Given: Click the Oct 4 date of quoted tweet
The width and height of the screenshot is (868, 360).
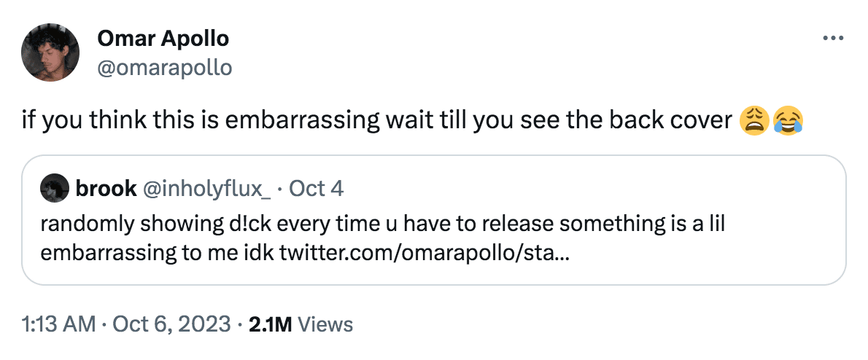Looking at the screenshot, I should coord(316,189).
